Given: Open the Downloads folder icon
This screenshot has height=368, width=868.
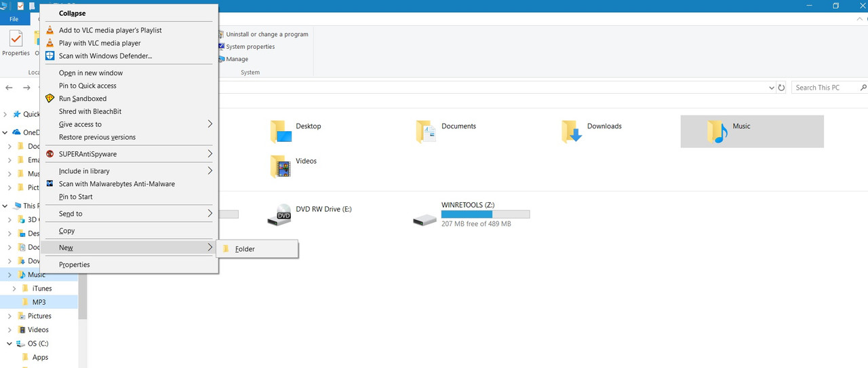Looking at the screenshot, I should coord(572,132).
